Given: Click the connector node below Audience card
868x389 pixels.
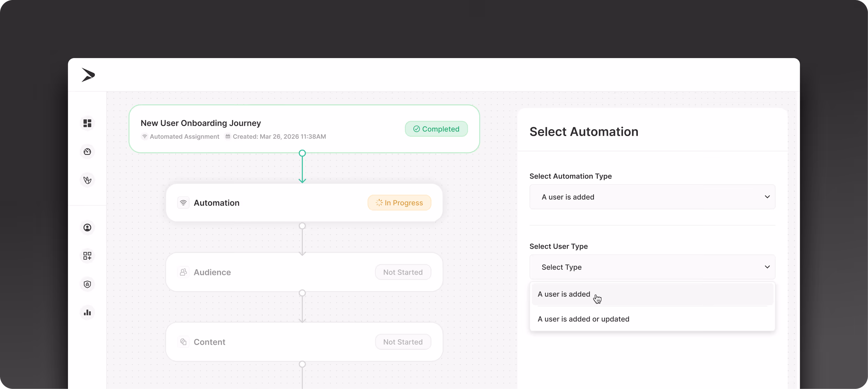Looking at the screenshot, I should [x=302, y=293].
